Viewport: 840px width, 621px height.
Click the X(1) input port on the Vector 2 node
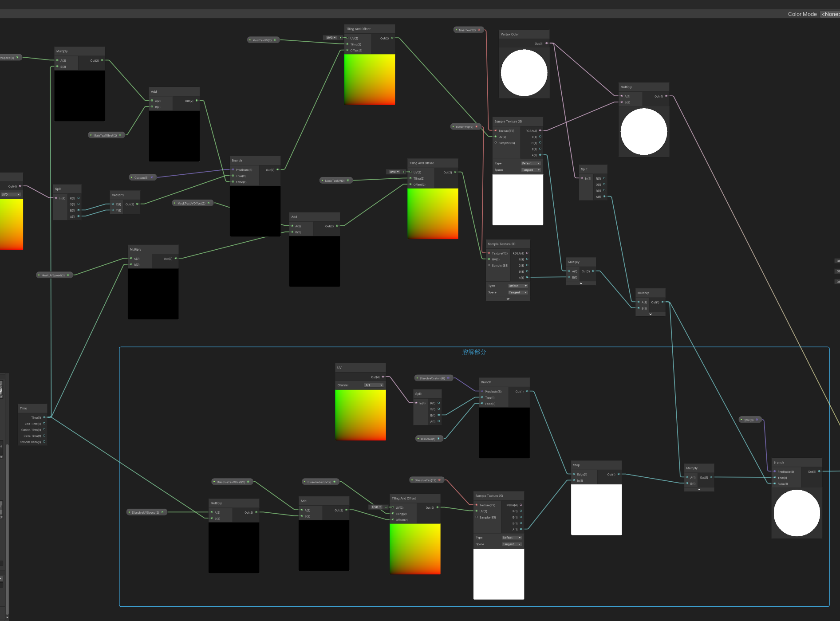113,204
